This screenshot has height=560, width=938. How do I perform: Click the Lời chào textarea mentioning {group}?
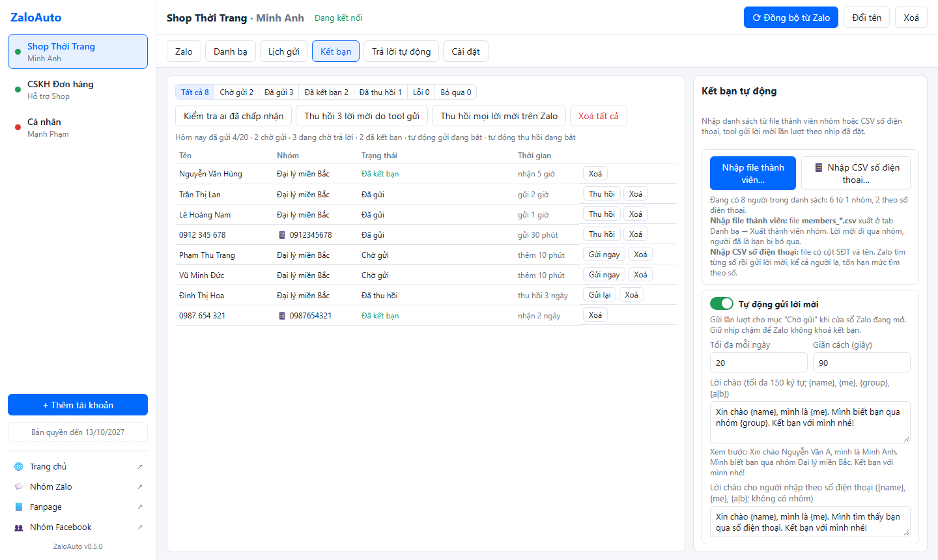(810, 422)
